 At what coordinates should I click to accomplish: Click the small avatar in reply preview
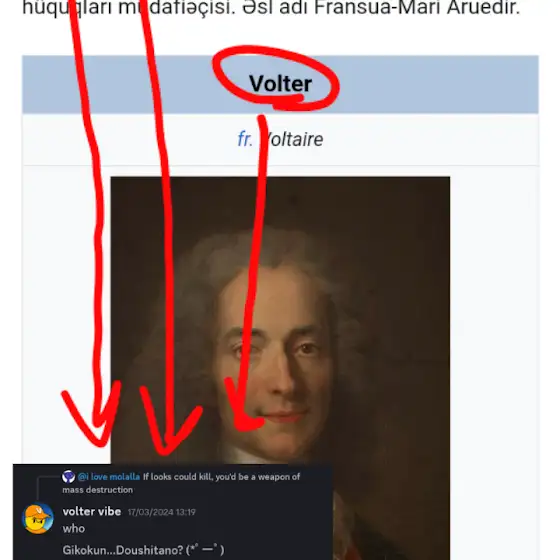[x=68, y=476]
